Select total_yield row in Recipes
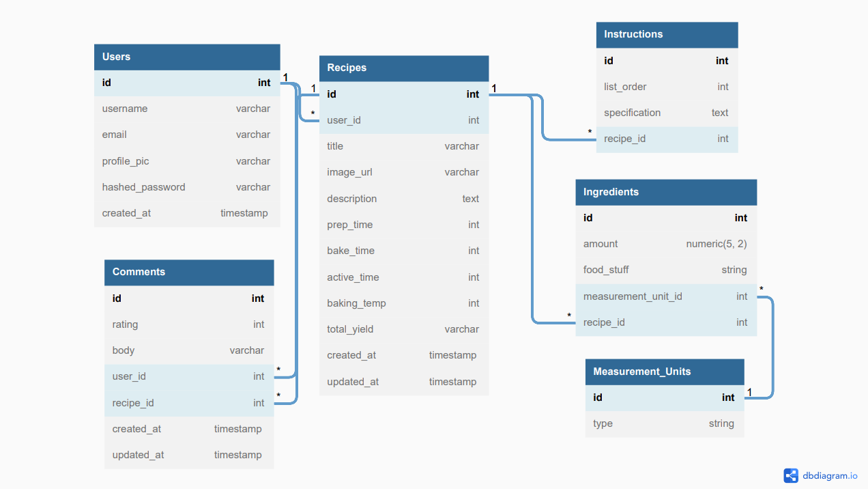Image resolution: width=868 pixels, height=489 pixels. (404, 329)
